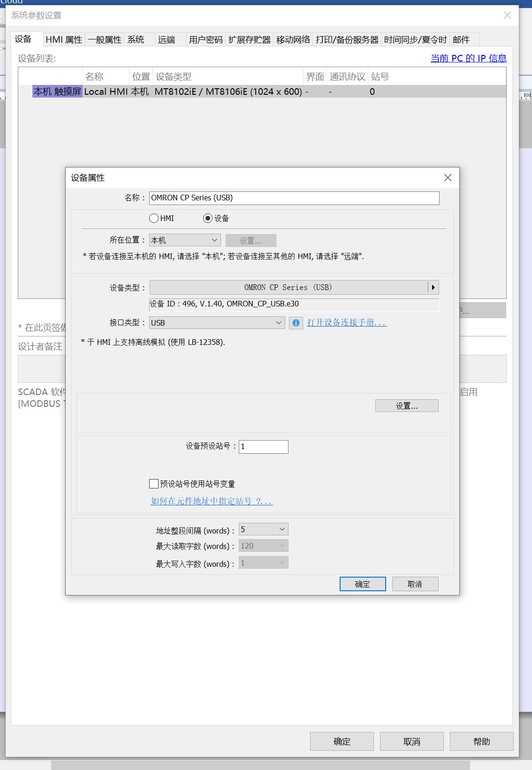This screenshot has height=770, width=532.
Task: Click the 名称 device name input field
Action: 294,198
